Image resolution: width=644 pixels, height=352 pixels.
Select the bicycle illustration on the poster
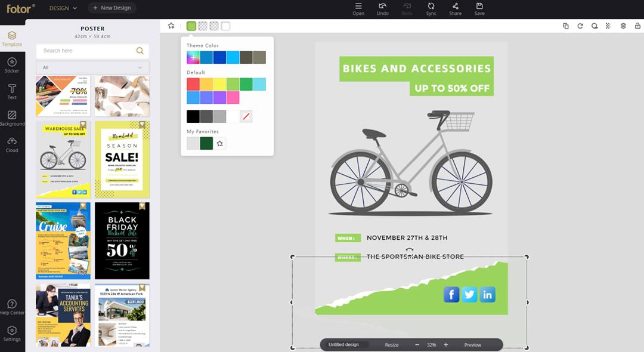[411, 162]
